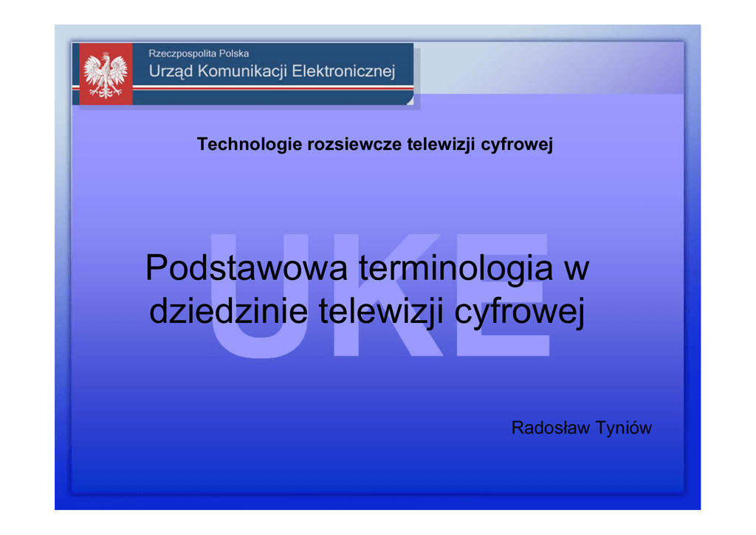Select the 'Urząd Komunikacji Elektronicznej' heading
Viewport: 756px width, 535px height.
point(272,72)
